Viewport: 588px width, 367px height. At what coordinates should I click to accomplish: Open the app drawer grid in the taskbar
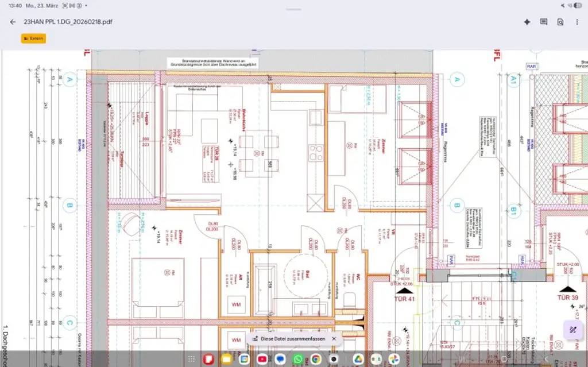coord(191,358)
